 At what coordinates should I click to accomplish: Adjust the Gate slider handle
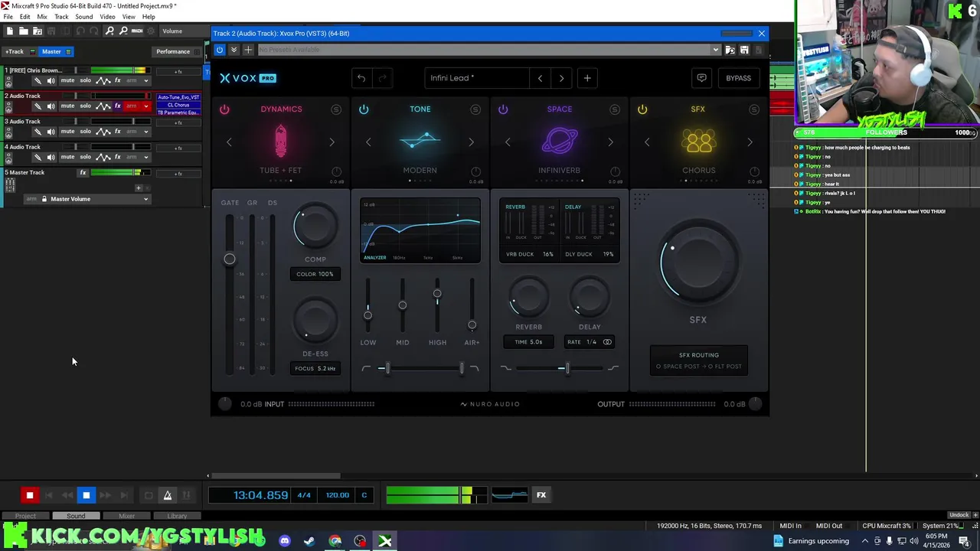pos(229,259)
